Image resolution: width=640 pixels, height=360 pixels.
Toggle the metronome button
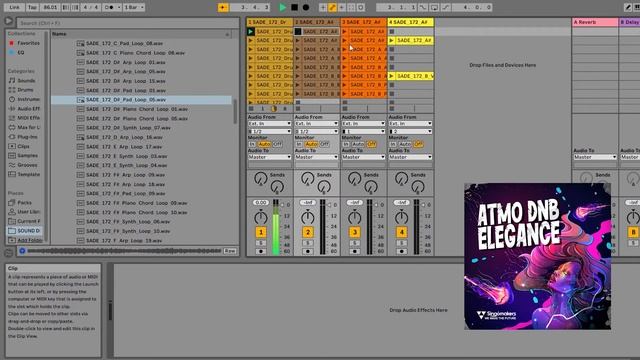[x=112, y=7]
